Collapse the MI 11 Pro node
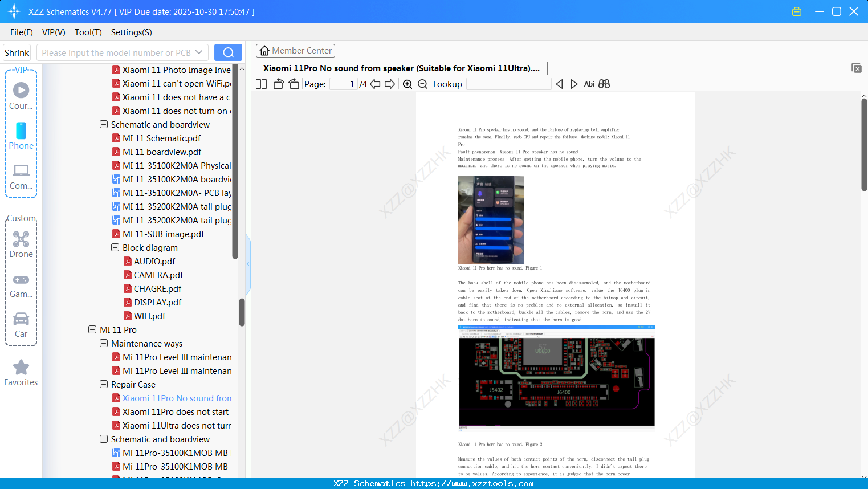The width and height of the screenshot is (868, 489). (92, 329)
